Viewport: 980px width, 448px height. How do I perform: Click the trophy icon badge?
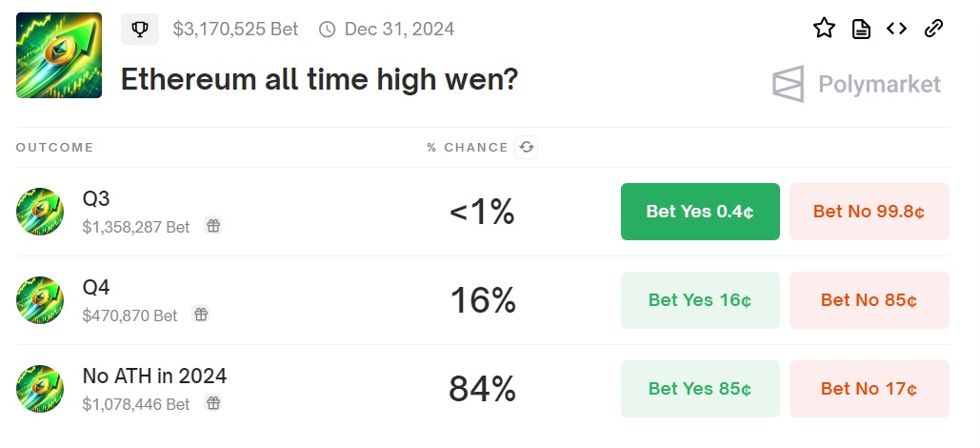[x=140, y=30]
